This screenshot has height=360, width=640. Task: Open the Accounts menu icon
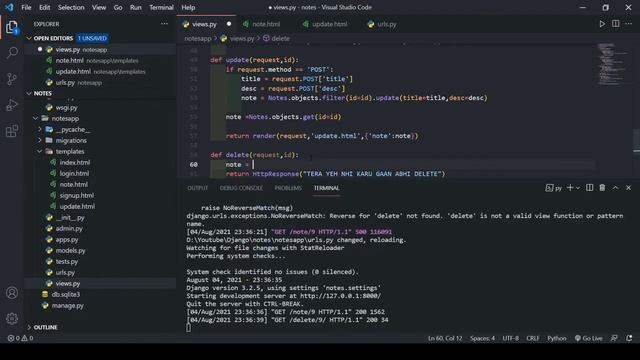(x=12, y=293)
